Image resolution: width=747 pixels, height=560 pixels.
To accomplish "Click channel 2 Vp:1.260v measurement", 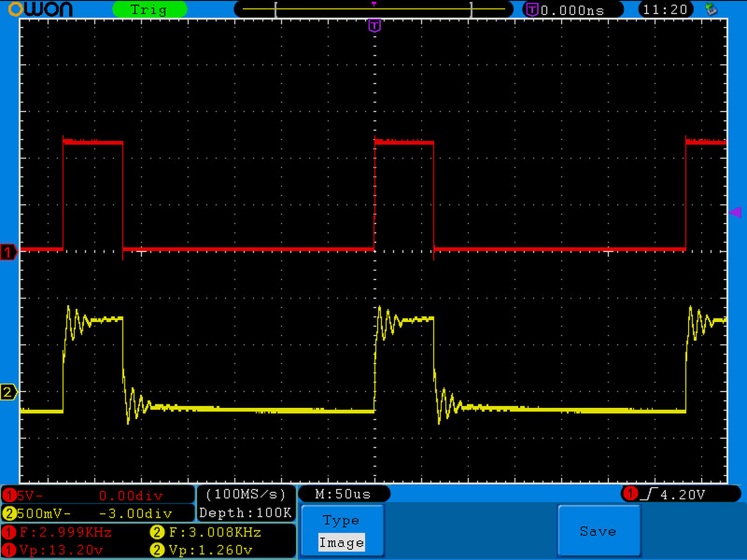I will (x=210, y=549).
